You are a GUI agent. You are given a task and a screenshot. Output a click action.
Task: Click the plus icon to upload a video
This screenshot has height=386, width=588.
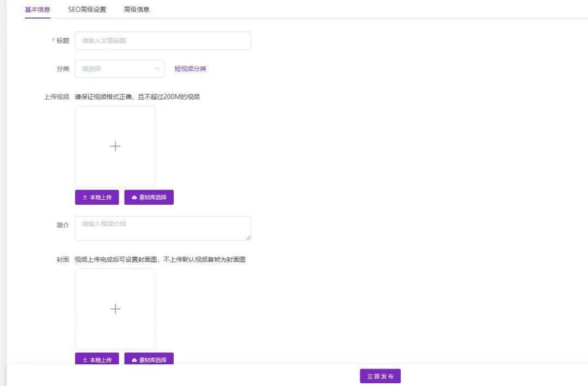click(115, 145)
